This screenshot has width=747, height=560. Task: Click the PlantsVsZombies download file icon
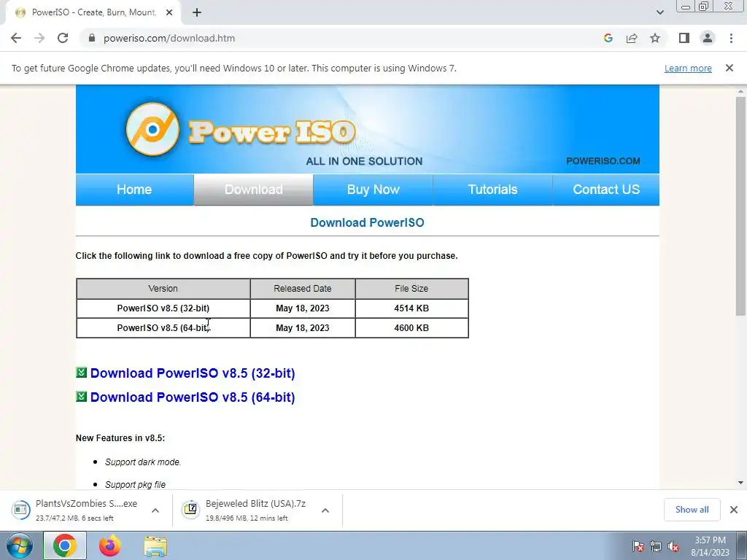point(20,510)
